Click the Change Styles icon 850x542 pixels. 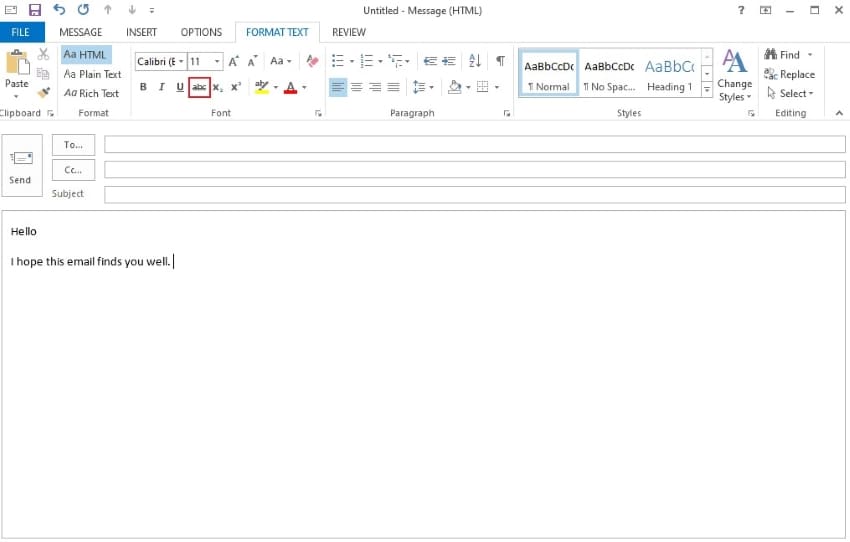point(735,62)
